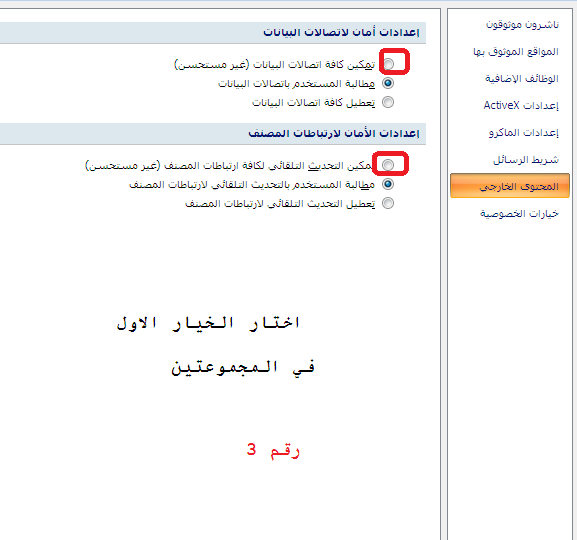Click label text تعطيل كافة اتصالات البيانات
The height and width of the screenshot is (540, 577).
point(314,102)
